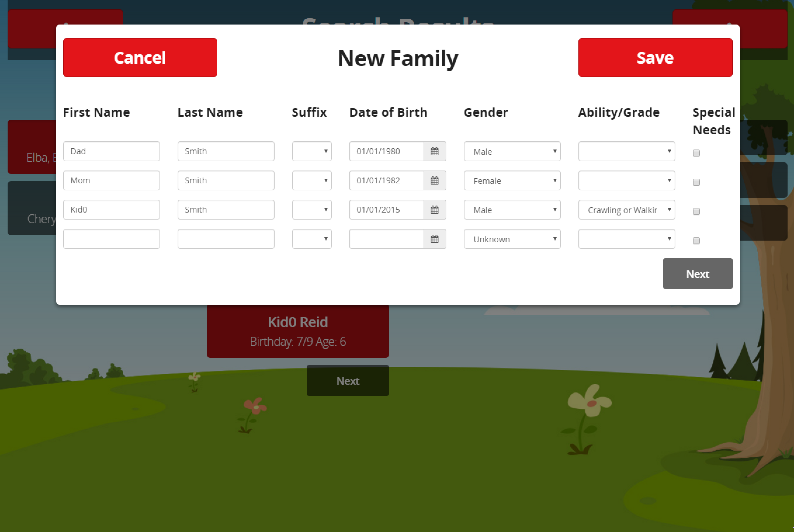This screenshot has width=794, height=532.
Task: Click the red Cancel button
Action: click(x=140, y=58)
